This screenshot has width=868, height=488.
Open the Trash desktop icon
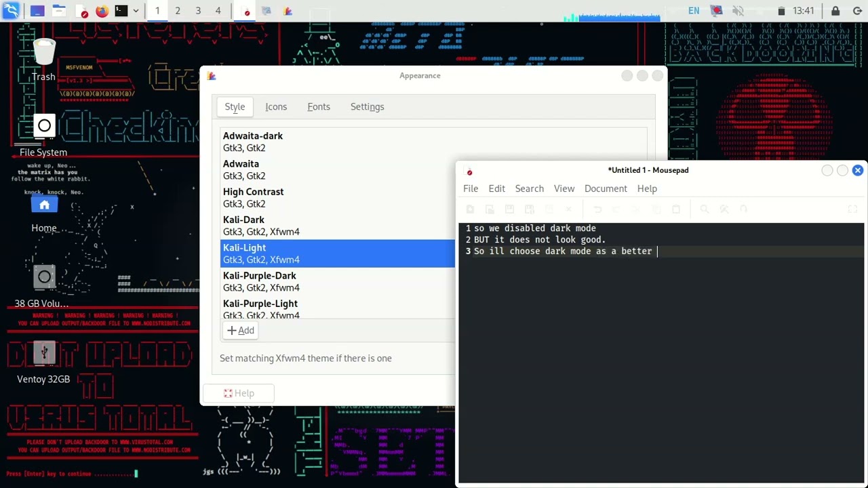coord(43,60)
